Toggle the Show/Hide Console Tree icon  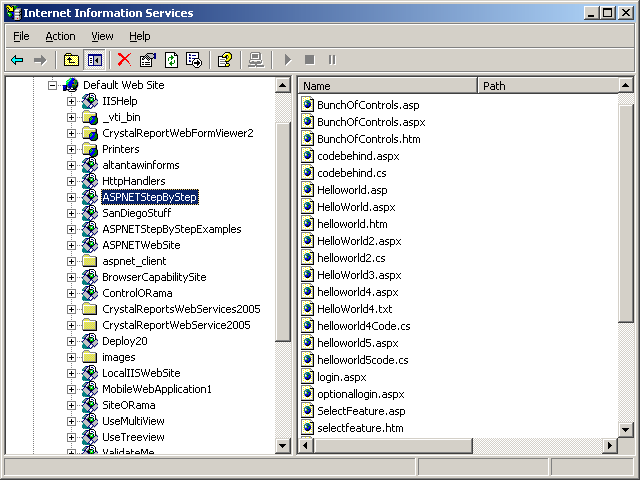point(94,60)
